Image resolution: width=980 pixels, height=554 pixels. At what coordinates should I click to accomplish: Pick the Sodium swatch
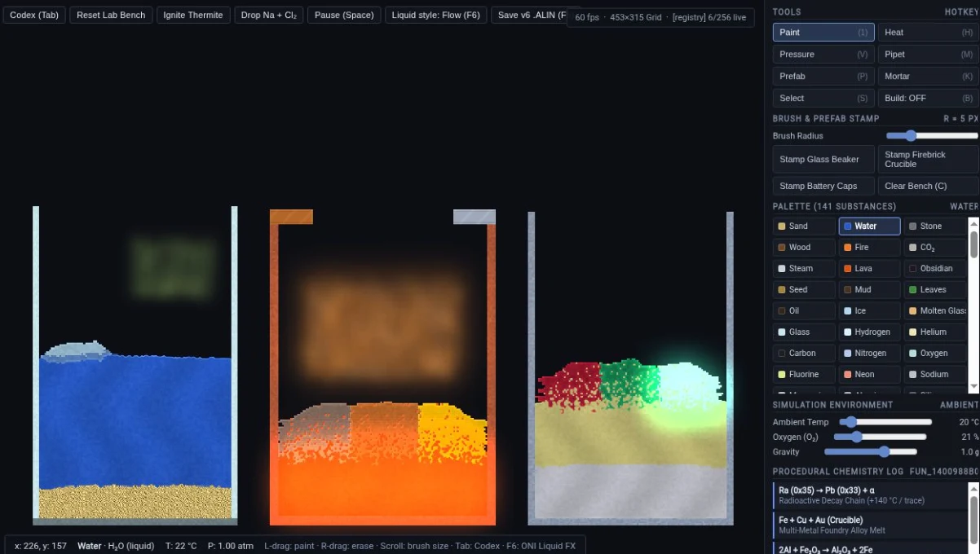pyautogui.click(x=935, y=374)
